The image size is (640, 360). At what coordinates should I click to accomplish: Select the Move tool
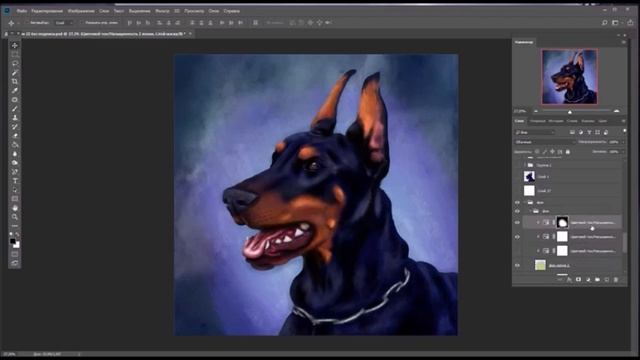click(x=15, y=45)
